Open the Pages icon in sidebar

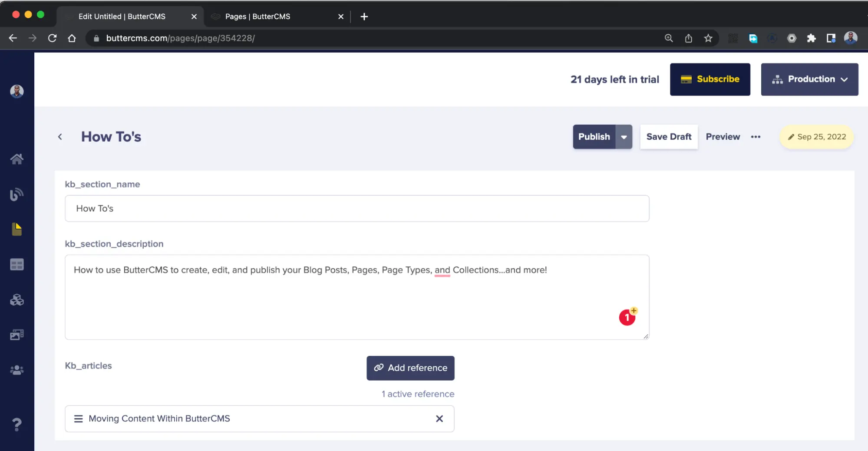(17, 229)
